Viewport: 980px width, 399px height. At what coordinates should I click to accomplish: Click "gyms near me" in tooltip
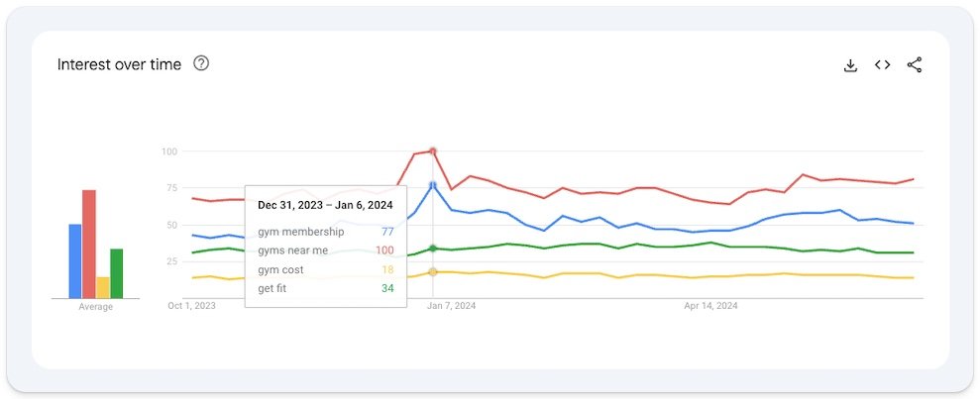coord(292,250)
